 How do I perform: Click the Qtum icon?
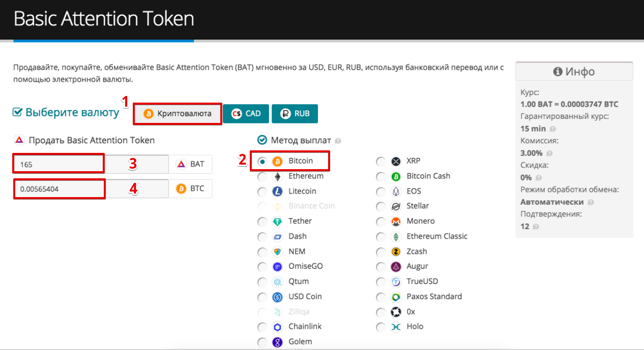(x=277, y=282)
